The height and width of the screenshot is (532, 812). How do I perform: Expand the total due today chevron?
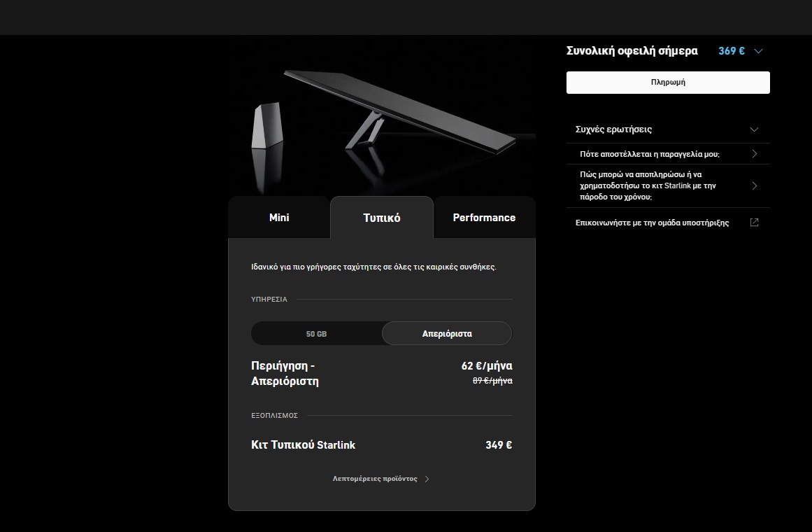coord(758,51)
